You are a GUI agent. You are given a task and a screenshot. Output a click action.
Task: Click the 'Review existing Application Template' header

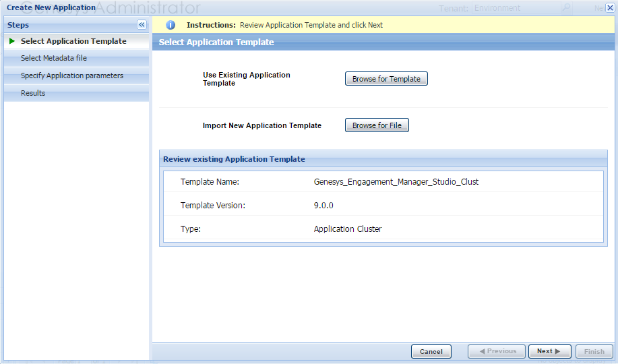coord(234,159)
